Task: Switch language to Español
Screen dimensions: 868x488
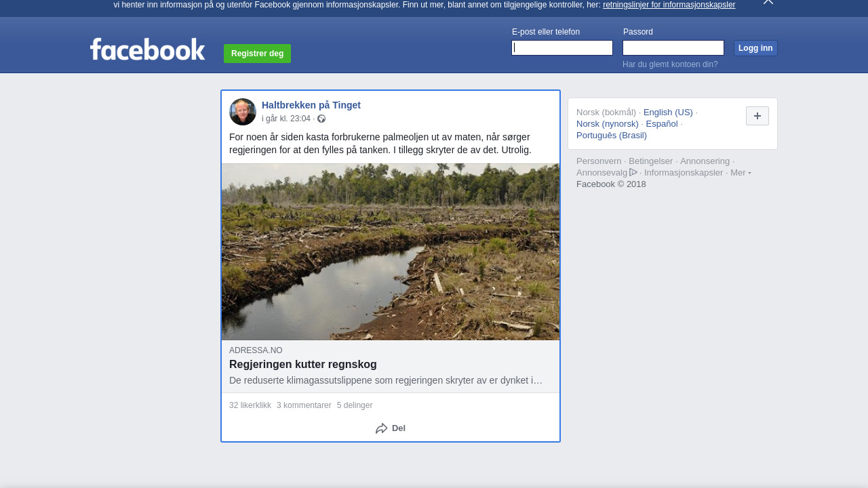Action: 662,124
